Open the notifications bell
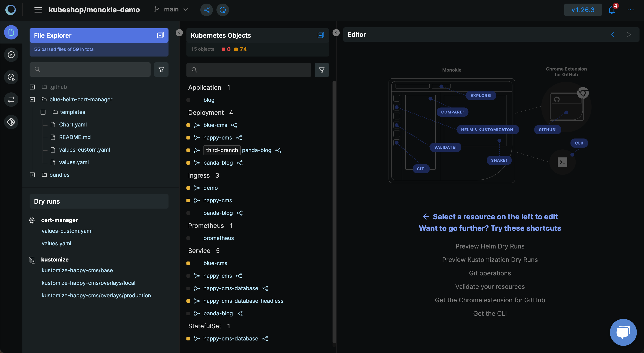This screenshot has height=353, width=644. click(x=612, y=10)
